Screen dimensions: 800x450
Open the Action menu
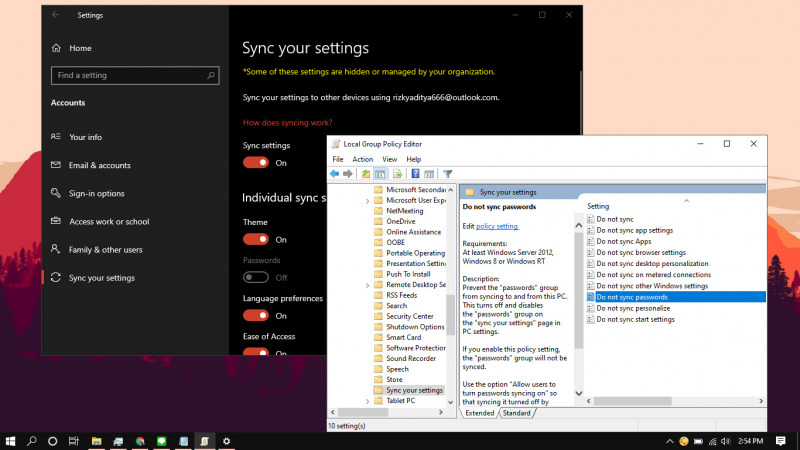pos(363,159)
